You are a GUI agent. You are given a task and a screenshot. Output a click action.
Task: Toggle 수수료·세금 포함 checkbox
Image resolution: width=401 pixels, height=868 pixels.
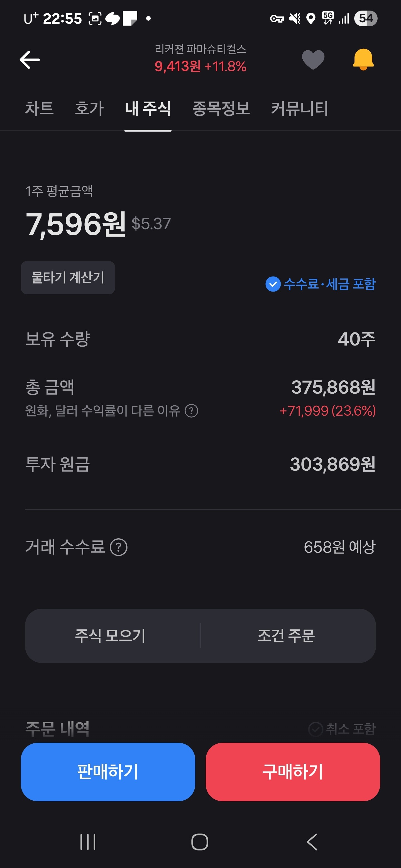pos(321,284)
